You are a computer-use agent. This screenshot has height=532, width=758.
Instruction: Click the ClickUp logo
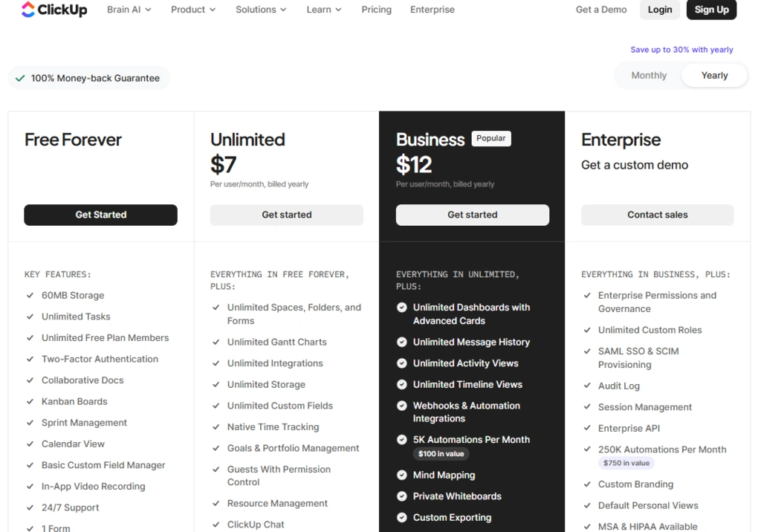pos(54,9)
